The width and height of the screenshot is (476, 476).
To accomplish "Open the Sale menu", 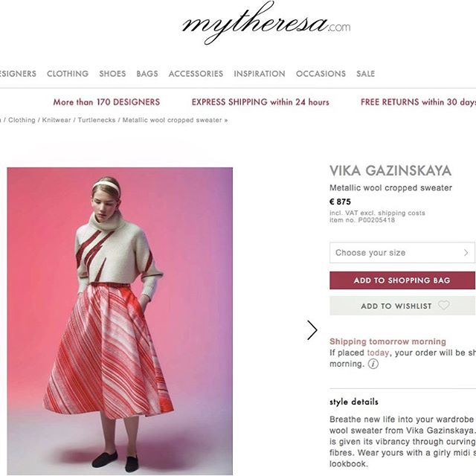I will coord(365,74).
